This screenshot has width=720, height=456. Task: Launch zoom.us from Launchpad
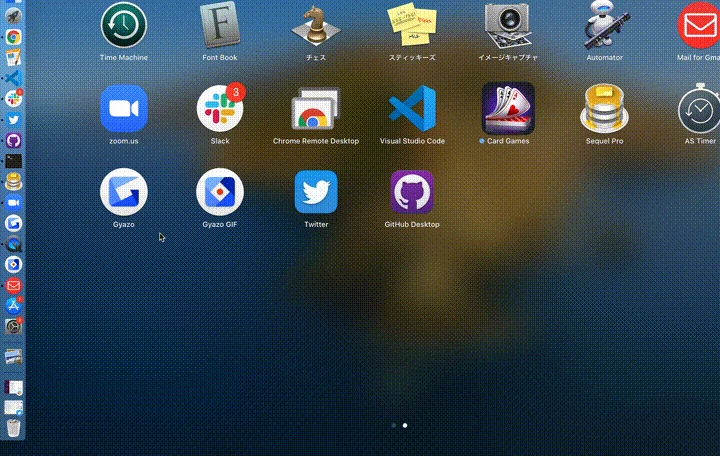124,109
